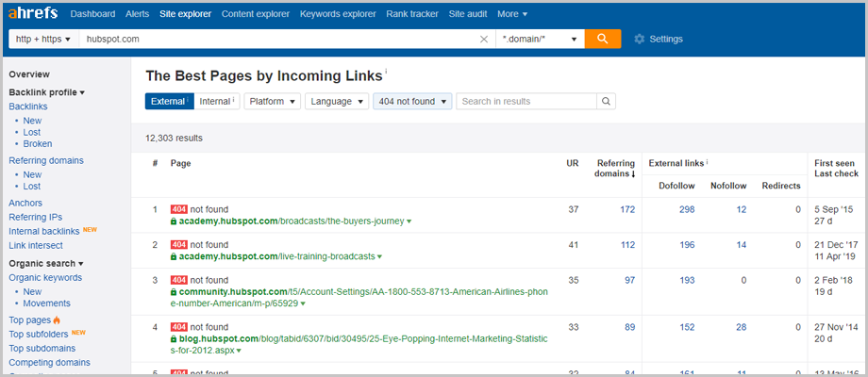This screenshot has width=868, height=377.
Task: Click the orange search magnifier button
Action: pos(603,39)
